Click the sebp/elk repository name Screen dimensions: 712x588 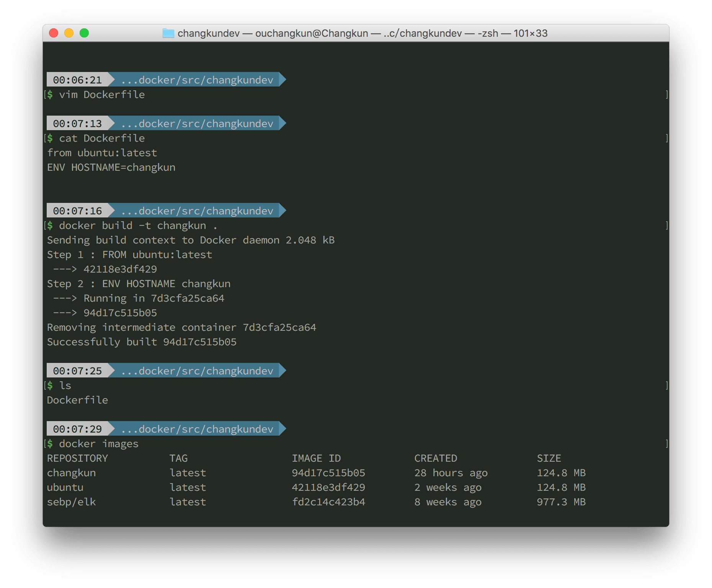[71, 502]
